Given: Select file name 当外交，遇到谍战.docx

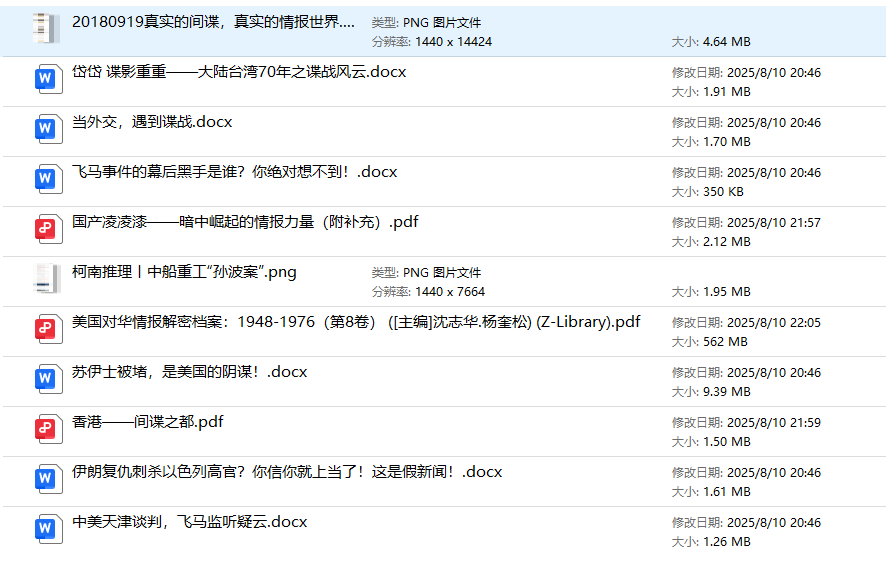Looking at the screenshot, I should click(152, 122).
